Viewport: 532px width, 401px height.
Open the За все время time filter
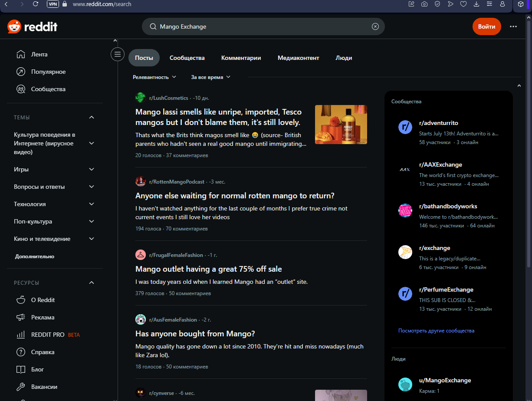click(210, 77)
